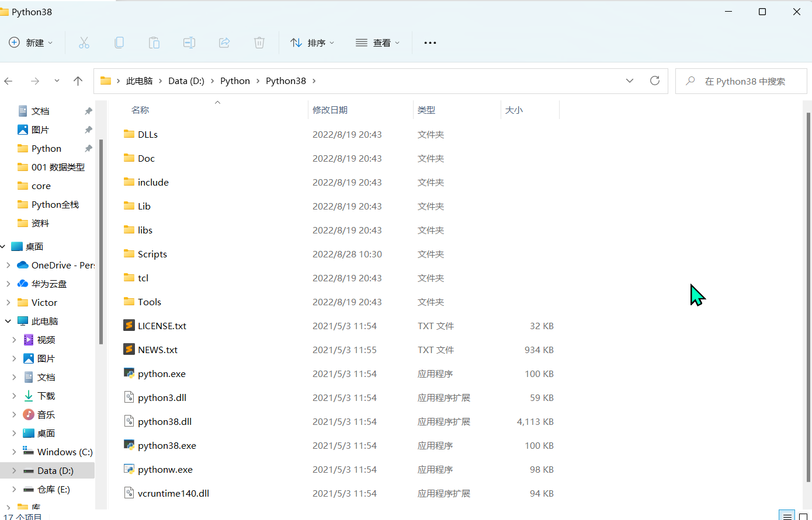The height and width of the screenshot is (520, 812).
Task: Click the python38.exe file icon
Action: pyautogui.click(x=129, y=445)
